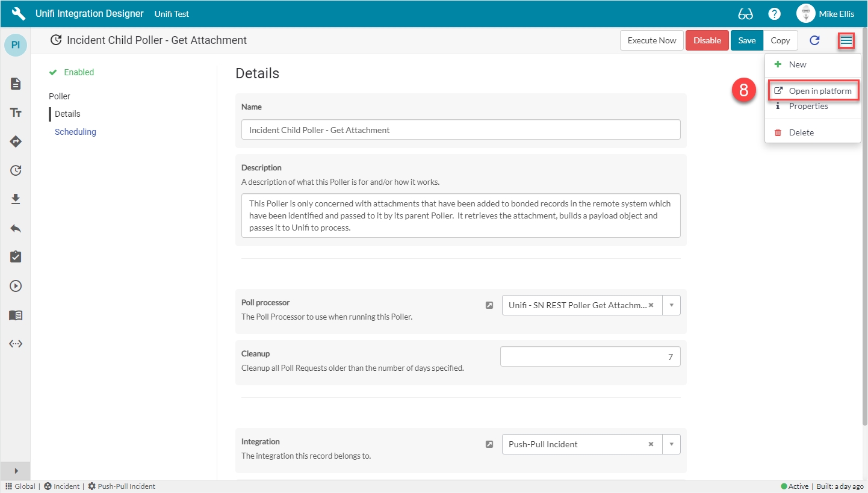Viewport: 868px width, 493px height.
Task: Clear the Push-Pull Incident integration selection
Action: [x=651, y=444]
